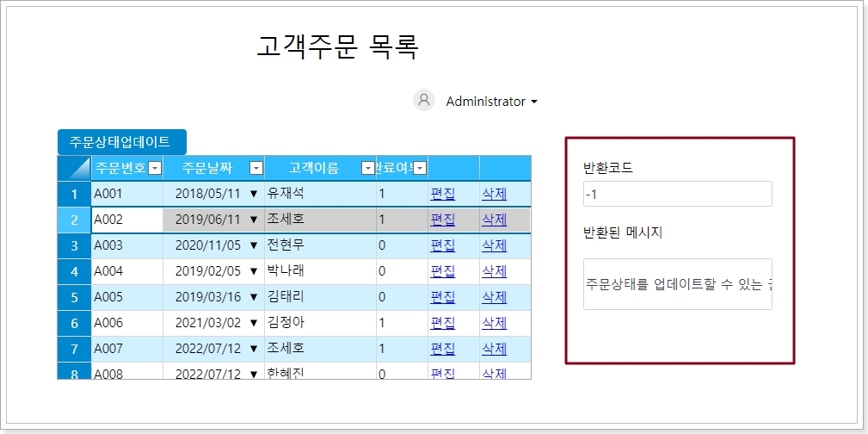Click the 반환된 메시지 text box
868x434 pixels.
tap(677, 283)
